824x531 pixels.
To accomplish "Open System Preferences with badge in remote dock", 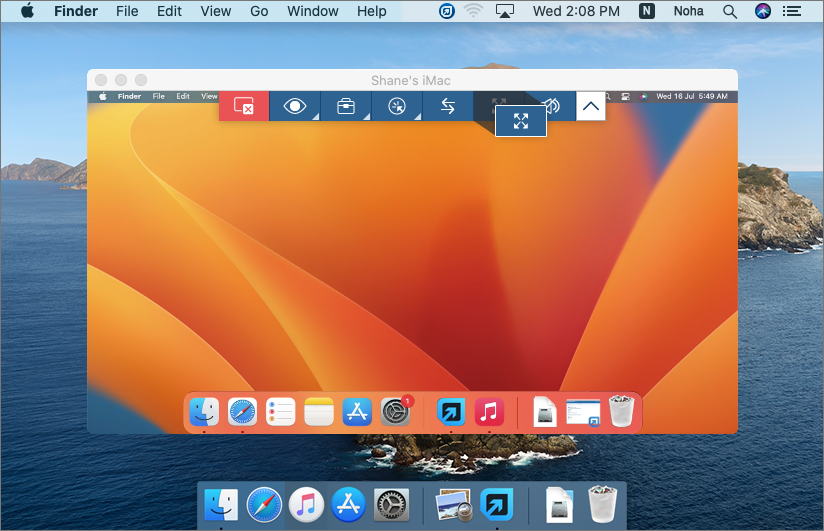I will click(x=396, y=411).
